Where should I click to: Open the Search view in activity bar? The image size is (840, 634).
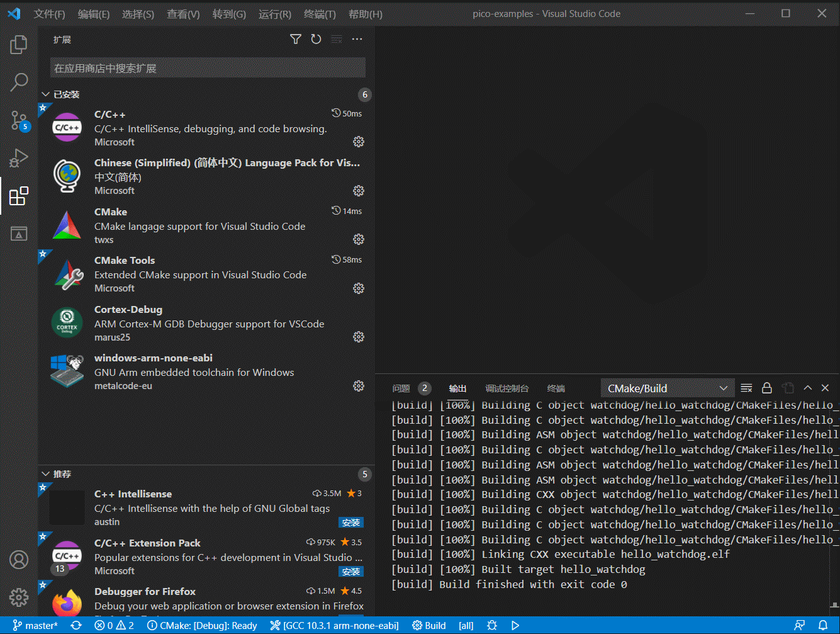click(19, 82)
